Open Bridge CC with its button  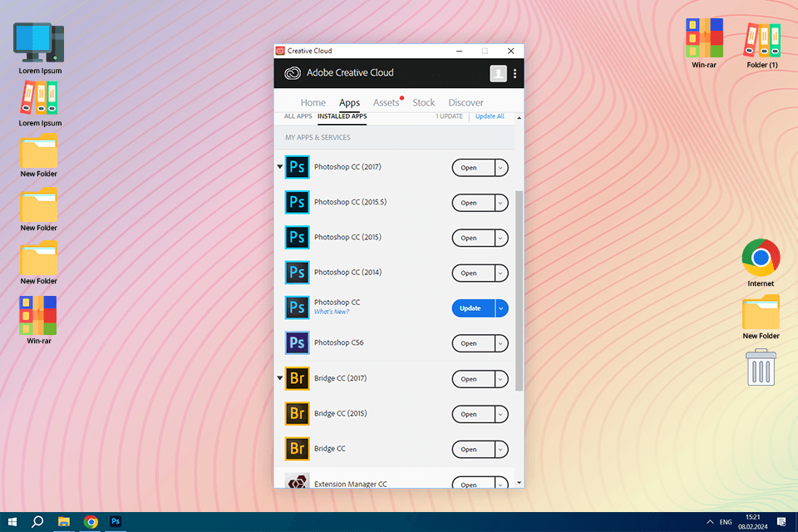[x=473, y=449]
